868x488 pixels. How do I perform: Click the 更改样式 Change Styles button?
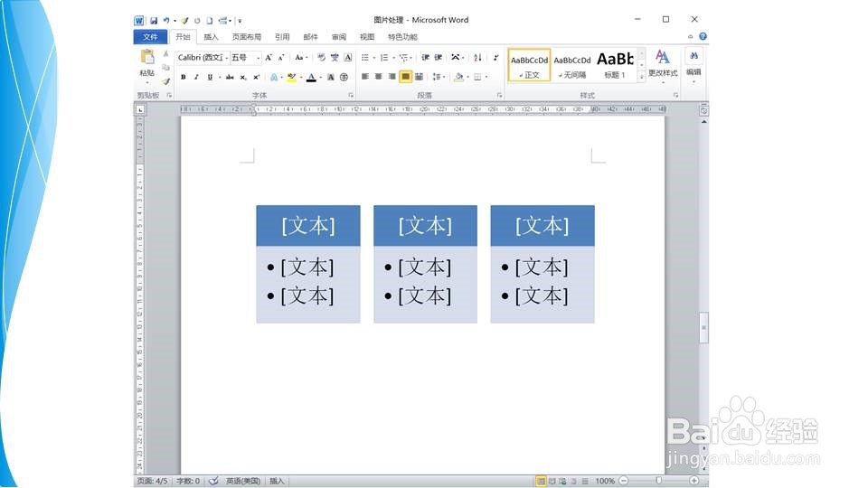(663, 64)
